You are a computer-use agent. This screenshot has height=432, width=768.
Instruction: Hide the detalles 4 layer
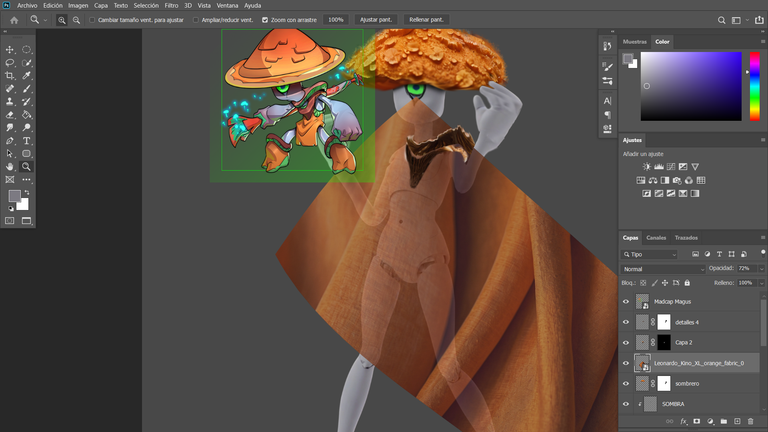tap(626, 322)
